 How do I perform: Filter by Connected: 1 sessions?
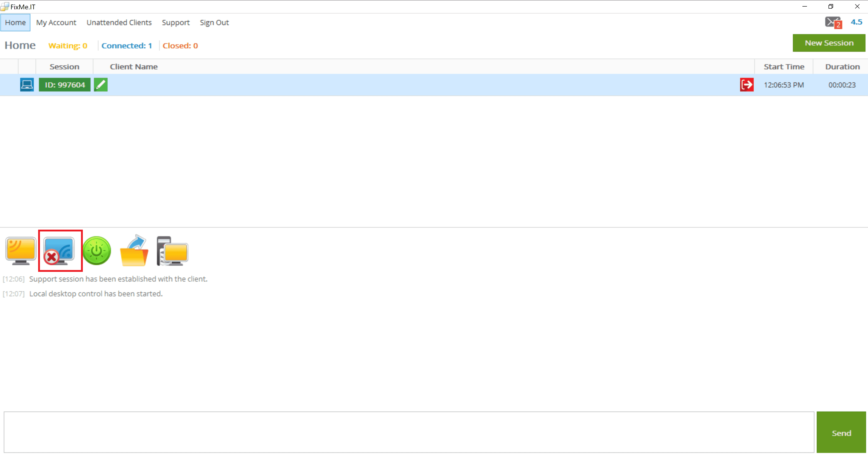(x=127, y=46)
